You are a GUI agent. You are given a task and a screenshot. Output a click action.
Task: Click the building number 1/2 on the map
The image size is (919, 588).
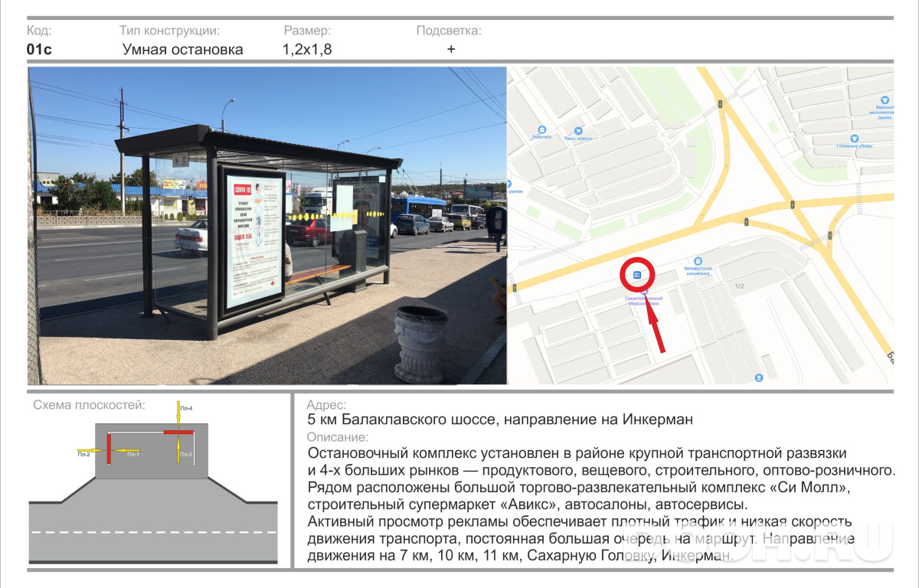coord(740,286)
